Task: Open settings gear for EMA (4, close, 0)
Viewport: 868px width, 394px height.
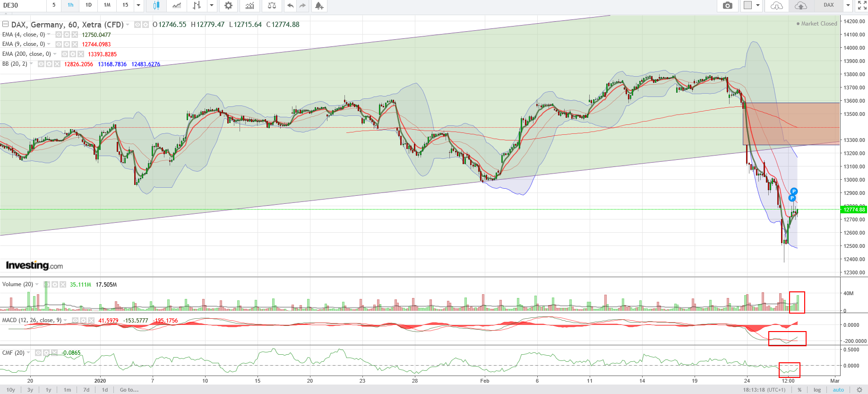Action: pyautogui.click(x=67, y=35)
